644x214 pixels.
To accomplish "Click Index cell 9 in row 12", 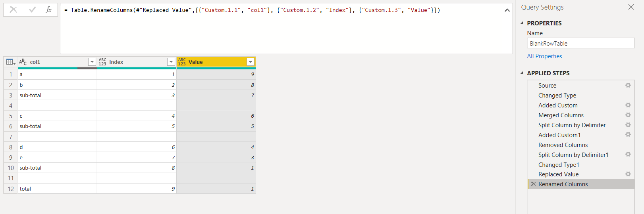I will [137, 189].
